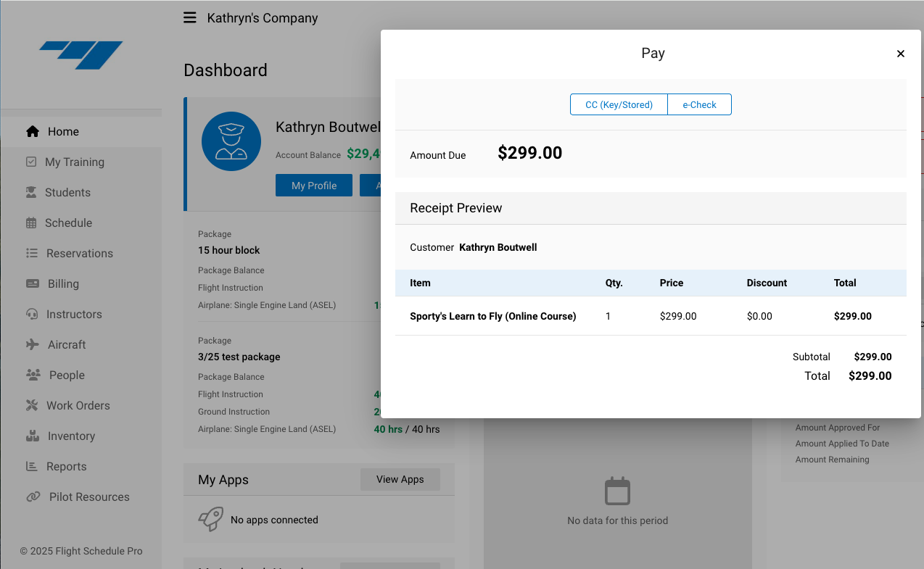Click the $0.00 discount value
The width and height of the screenshot is (924, 569).
point(759,316)
